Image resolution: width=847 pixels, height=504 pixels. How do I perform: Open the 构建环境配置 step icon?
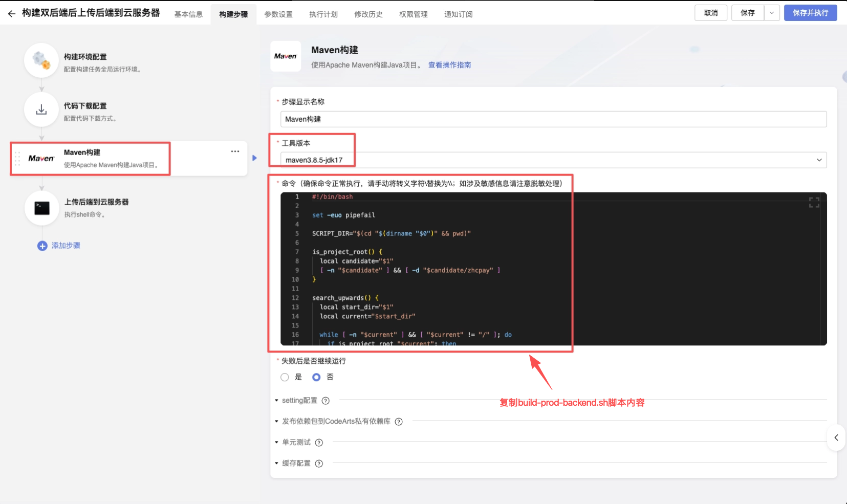tap(41, 60)
